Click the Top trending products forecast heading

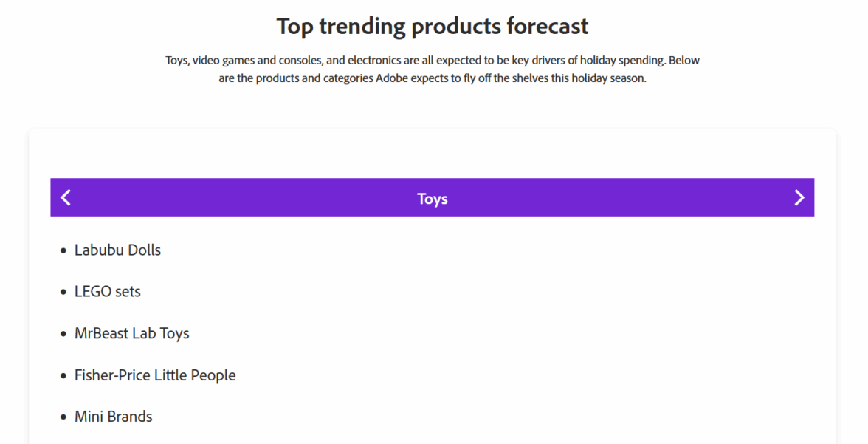(x=433, y=27)
